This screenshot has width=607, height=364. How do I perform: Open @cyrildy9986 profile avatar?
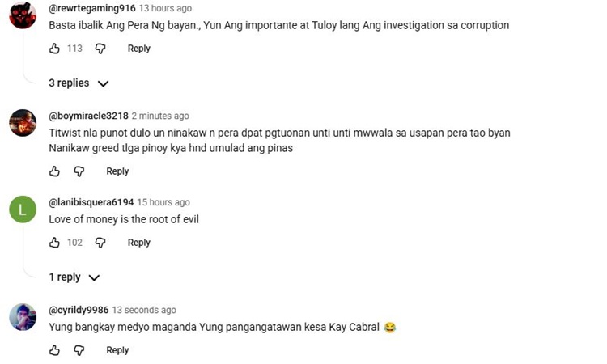point(23,317)
